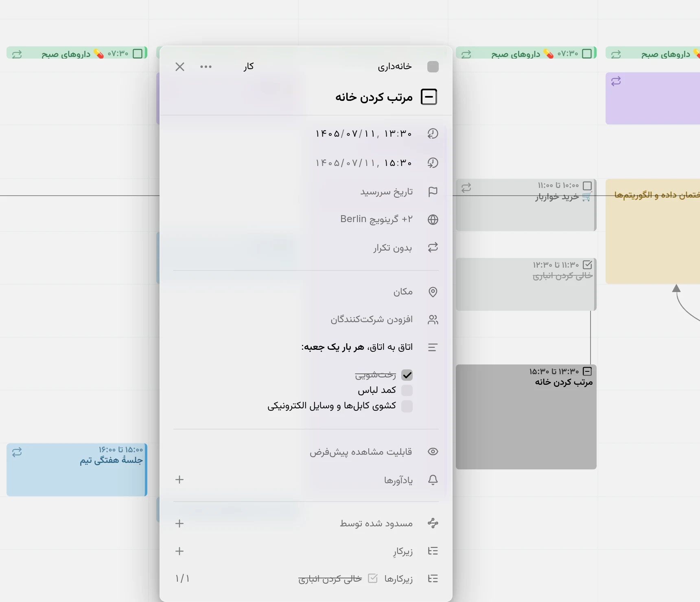The image size is (700, 602).
Task: Click the repeat icon beside بدون تکرار
Action: (x=433, y=247)
